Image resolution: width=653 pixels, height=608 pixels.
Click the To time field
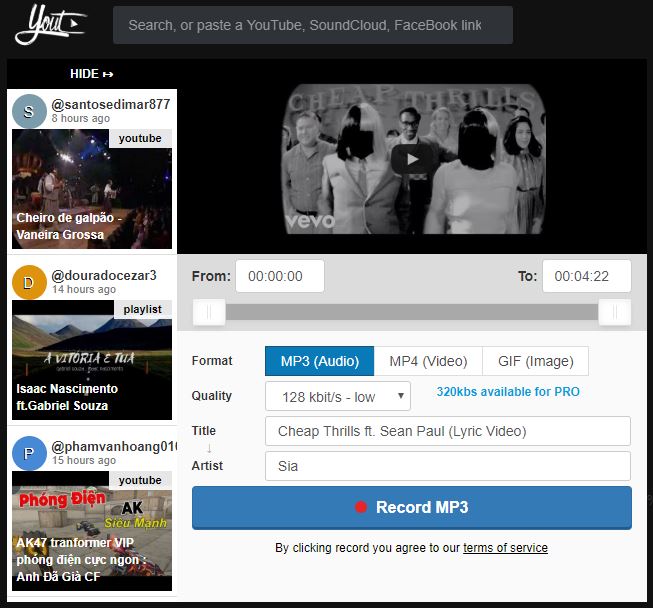click(586, 276)
